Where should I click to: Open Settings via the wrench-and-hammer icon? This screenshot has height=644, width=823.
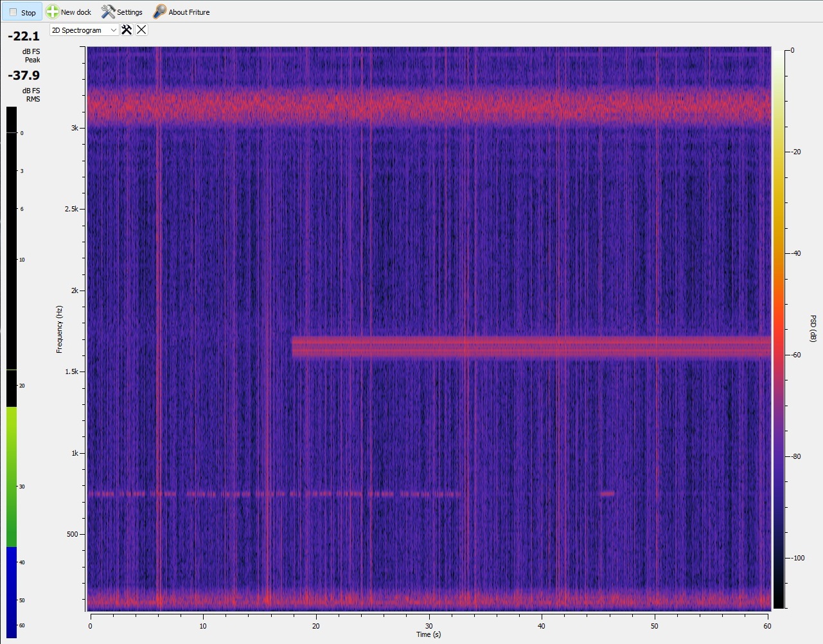coord(108,12)
